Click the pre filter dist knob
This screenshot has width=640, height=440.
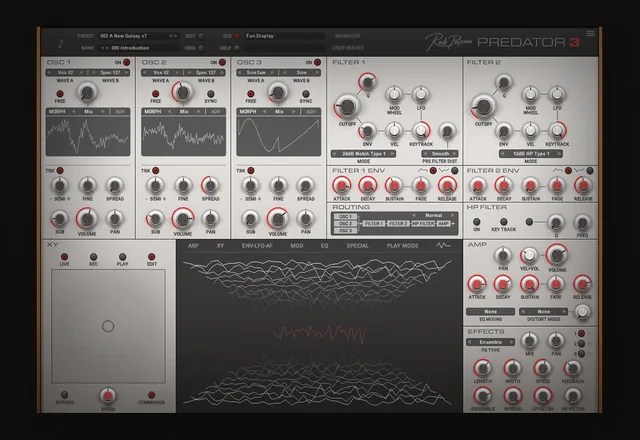point(447,131)
